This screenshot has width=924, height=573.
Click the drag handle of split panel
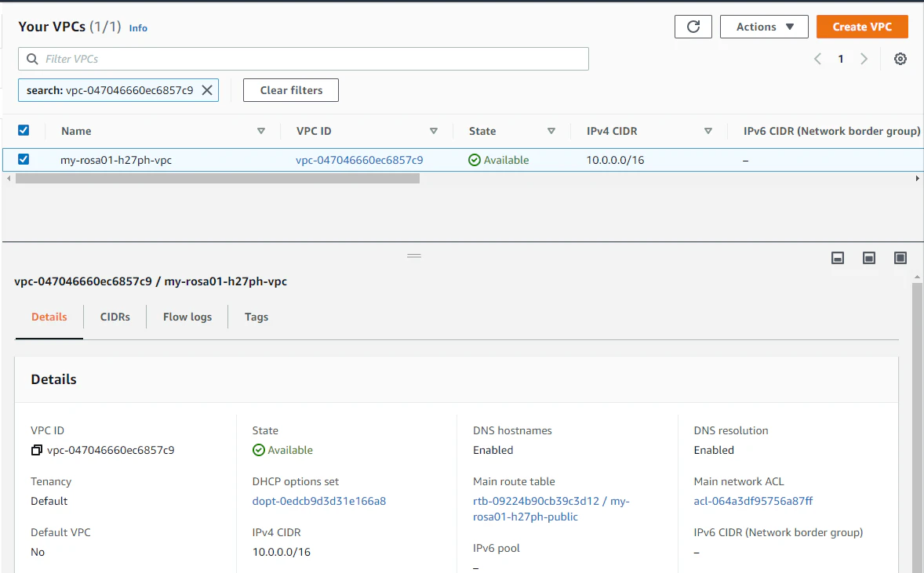(x=414, y=256)
